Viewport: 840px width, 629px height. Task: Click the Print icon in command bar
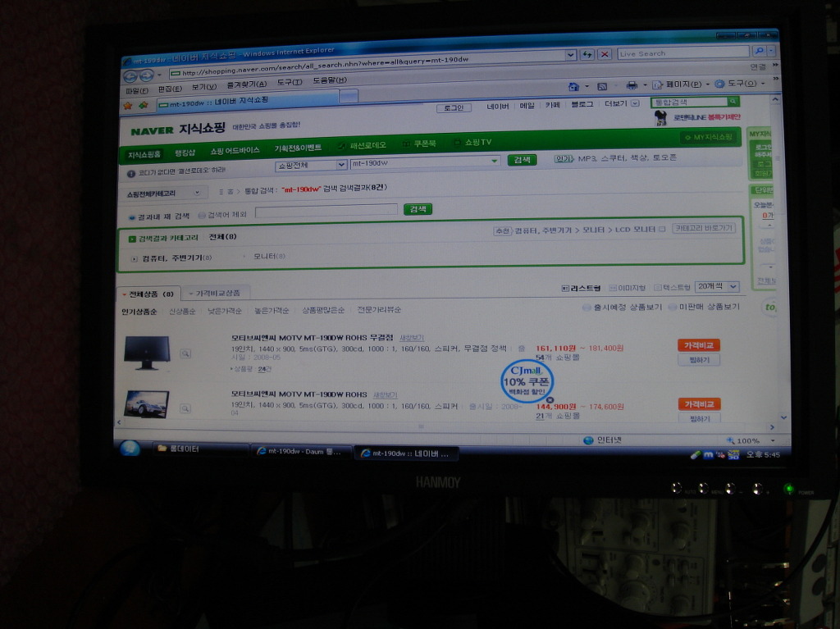tap(632, 85)
